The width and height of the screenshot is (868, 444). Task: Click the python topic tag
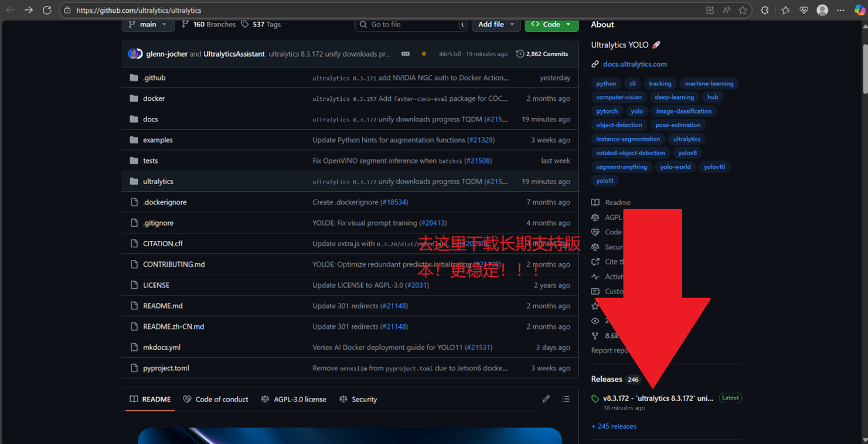click(606, 84)
